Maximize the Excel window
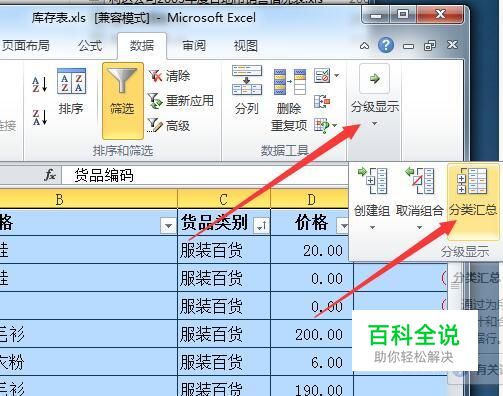Image resolution: width=503 pixels, height=396 pixels. (403, 14)
